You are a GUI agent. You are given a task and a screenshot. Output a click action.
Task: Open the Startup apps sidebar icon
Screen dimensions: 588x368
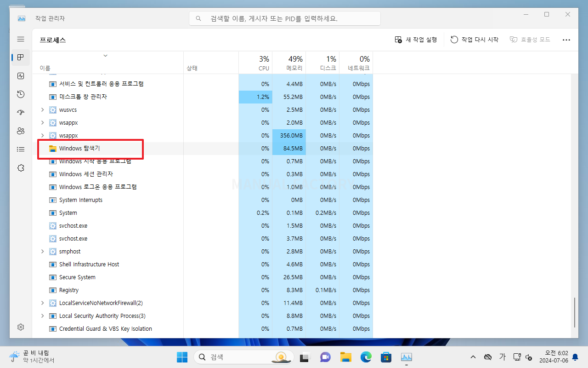coord(21,113)
